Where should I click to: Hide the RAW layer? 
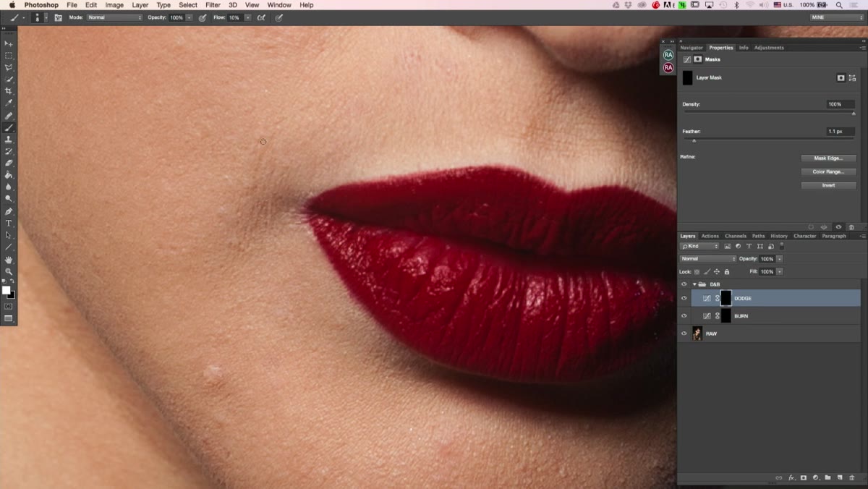[x=684, y=333]
